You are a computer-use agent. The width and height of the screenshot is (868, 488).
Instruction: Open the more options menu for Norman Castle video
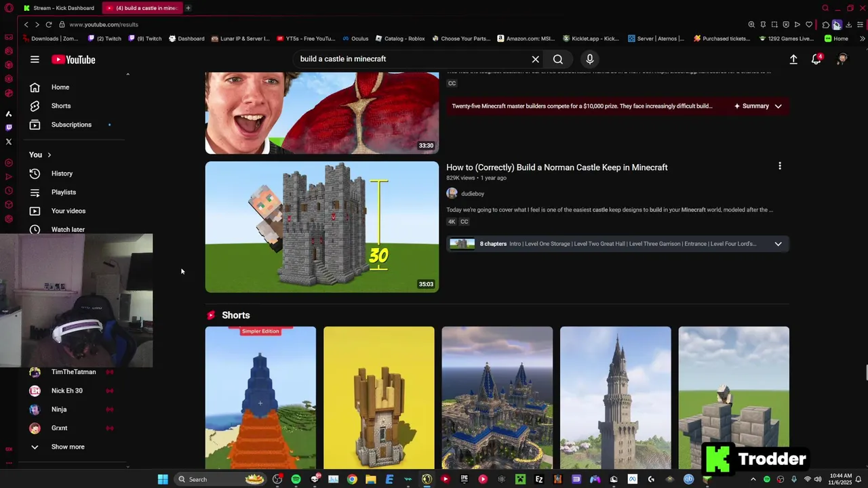click(780, 166)
